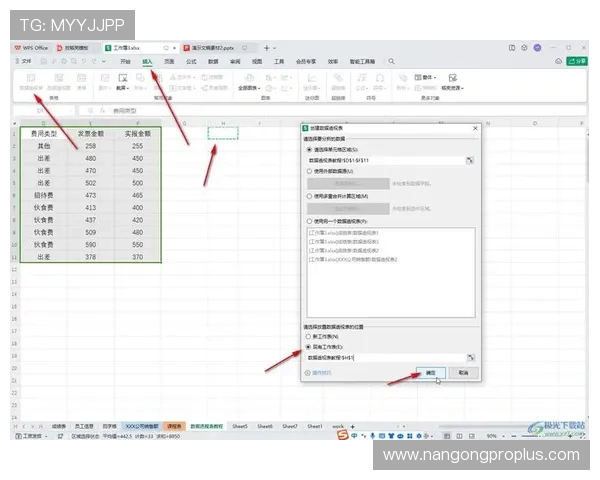Click the formula (公式) square-root icon
This screenshot has height=480, width=600.
[x=362, y=78]
